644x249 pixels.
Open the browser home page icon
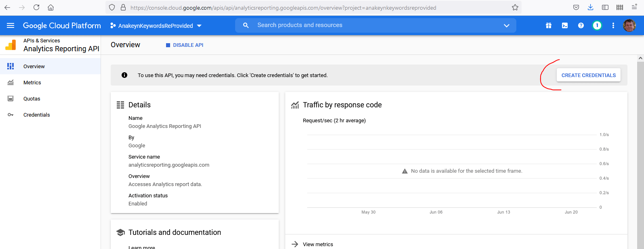[x=51, y=7]
